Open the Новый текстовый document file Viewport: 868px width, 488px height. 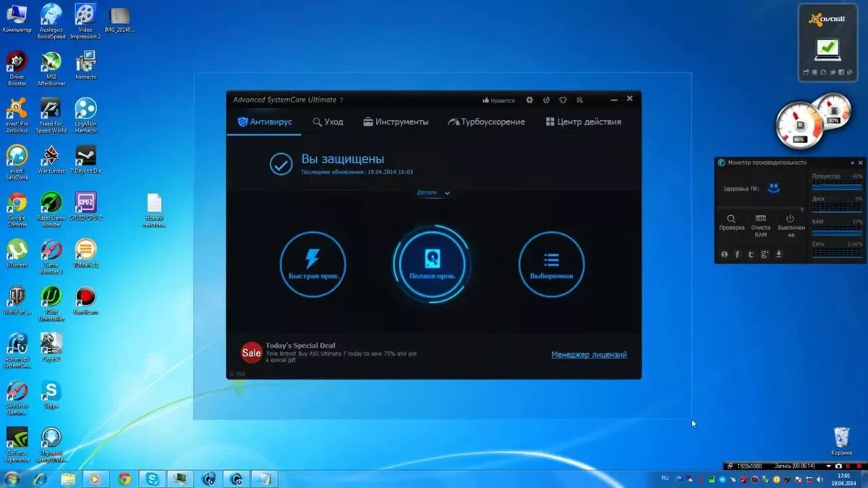[154, 209]
